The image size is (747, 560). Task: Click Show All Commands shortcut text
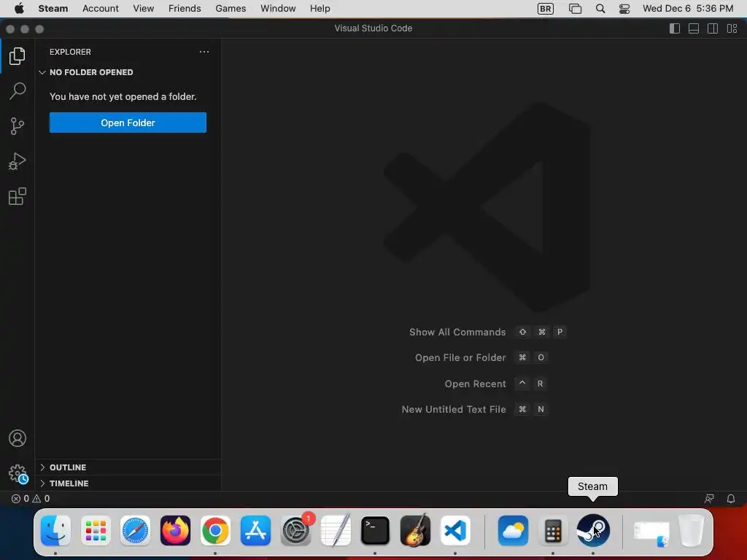pyautogui.click(x=457, y=332)
